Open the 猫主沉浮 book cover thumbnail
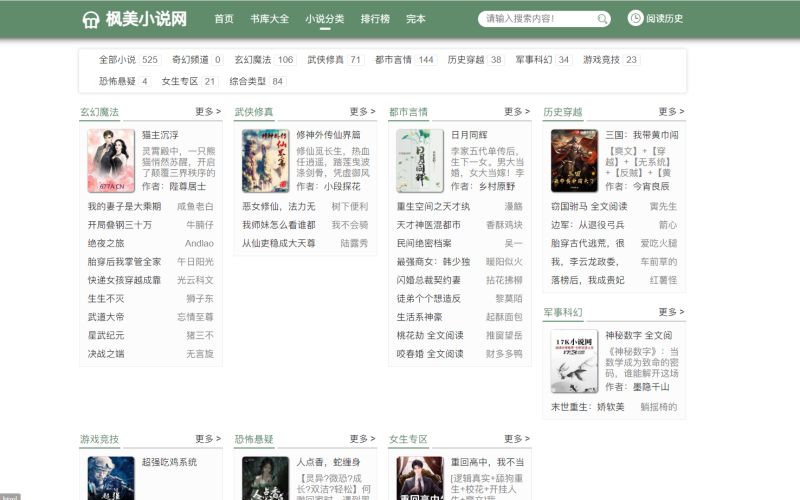 click(x=111, y=161)
